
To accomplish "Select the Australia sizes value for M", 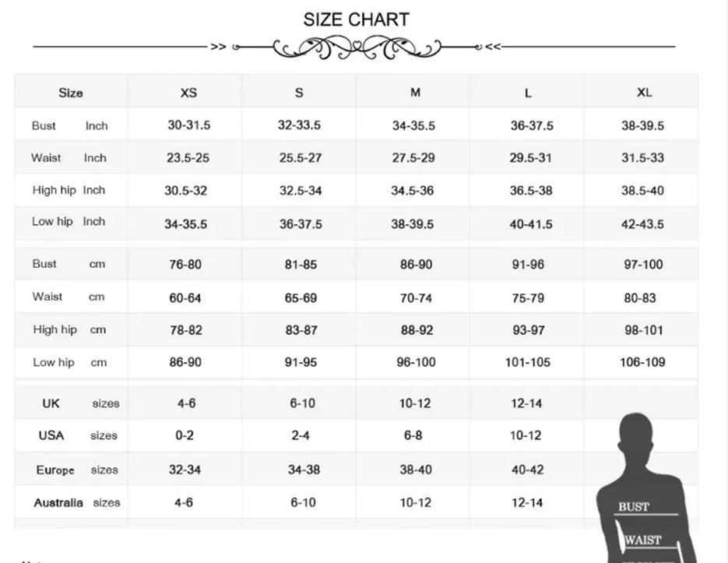I will click(414, 503).
